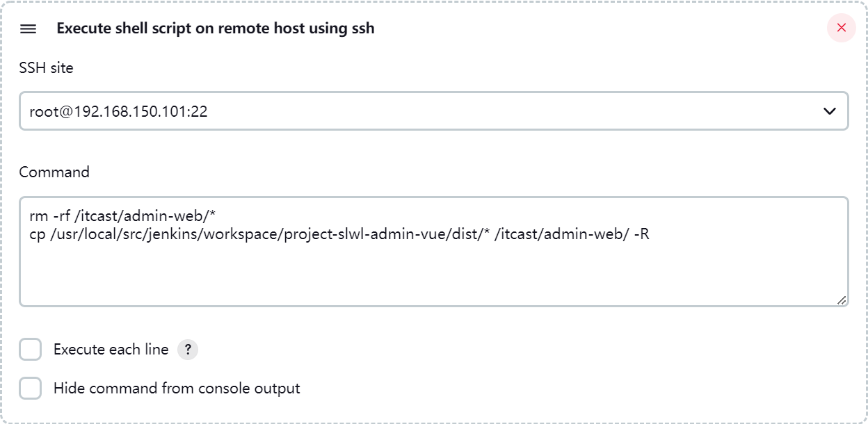Enable the Execute each line checkbox
This screenshot has height=424, width=868.
tap(31, 350)
